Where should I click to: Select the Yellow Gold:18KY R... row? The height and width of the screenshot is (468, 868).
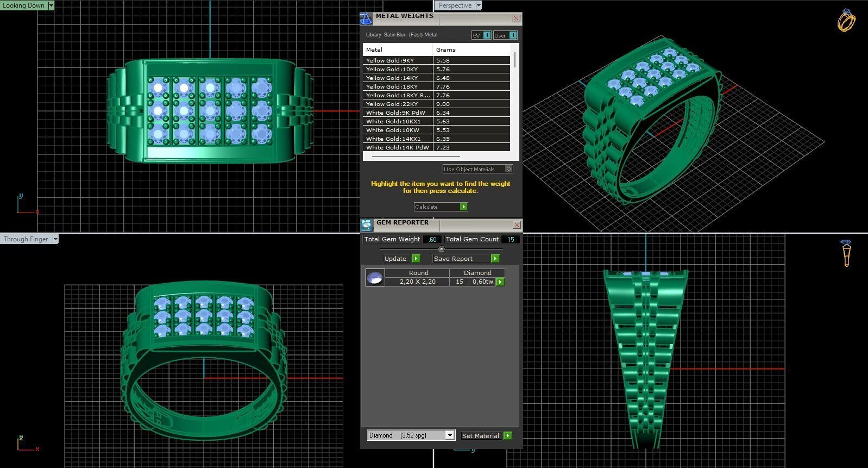pos(436,95)
